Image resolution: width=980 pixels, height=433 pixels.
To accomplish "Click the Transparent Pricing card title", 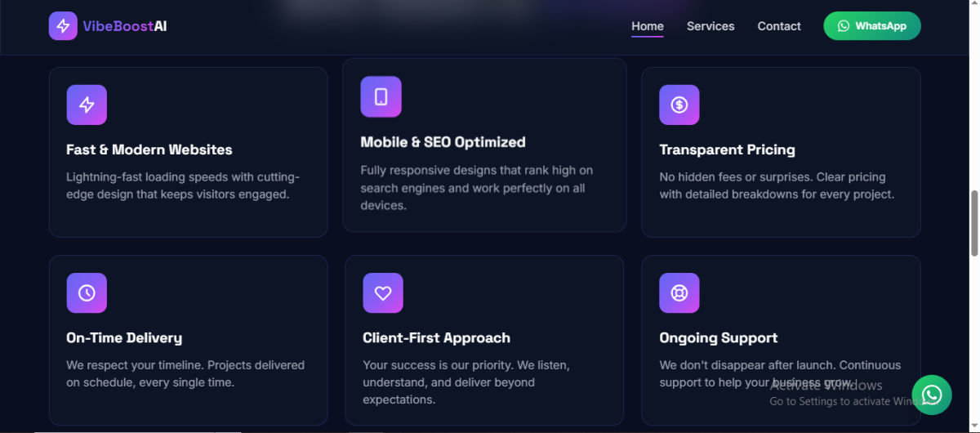I will coord(727,150).
